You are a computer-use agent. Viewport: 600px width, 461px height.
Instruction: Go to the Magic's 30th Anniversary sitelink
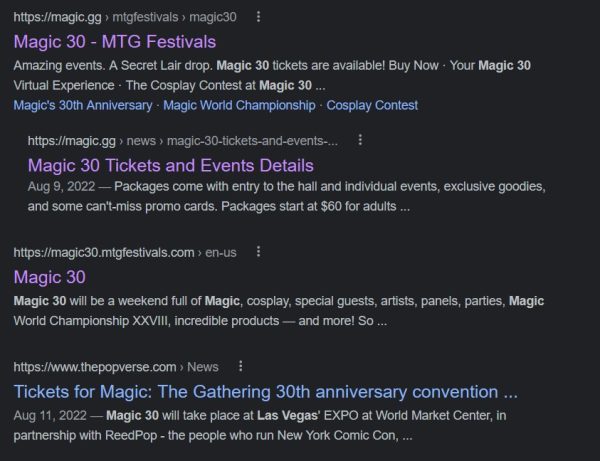point(83,105)
